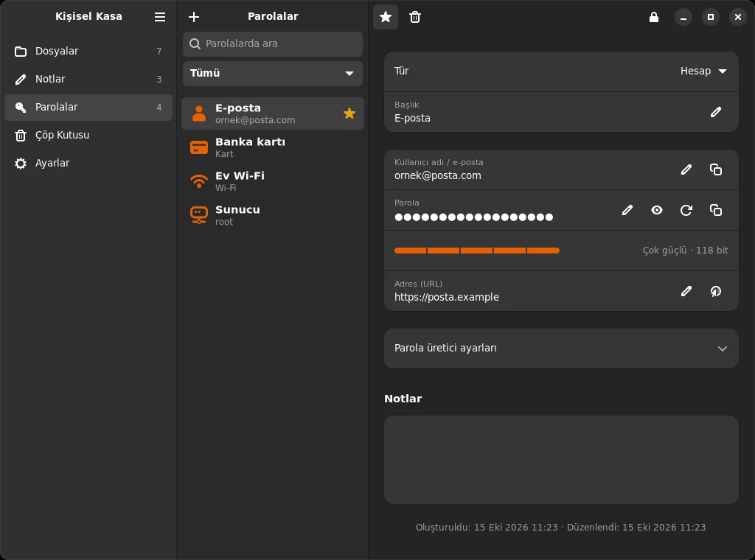Click the person icon of E-posta entry
755x560 pixels.
199,113
